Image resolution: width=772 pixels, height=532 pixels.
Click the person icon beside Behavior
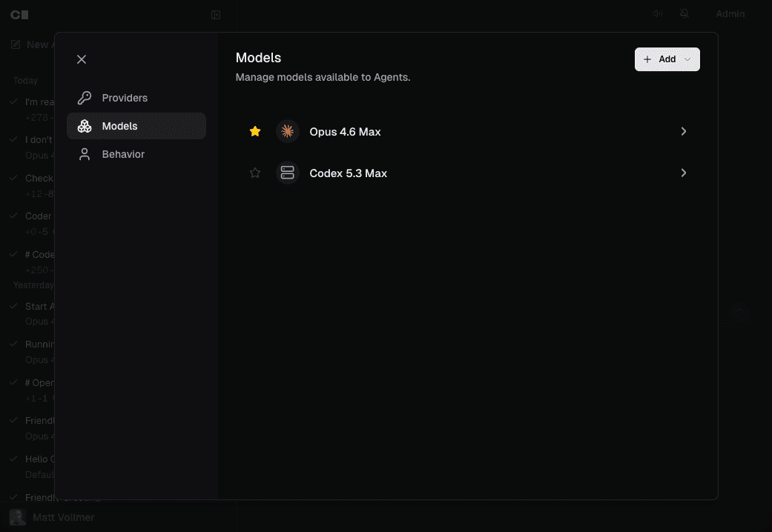click(85, 154)
